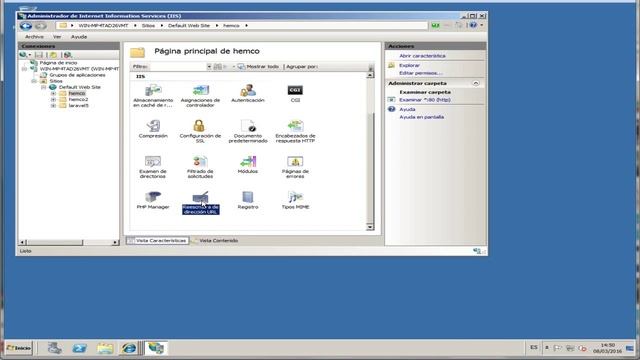Click inside the Filtro input field
Image resolution: width=640 pixels, height=360 pixels.
pos(178,67)
